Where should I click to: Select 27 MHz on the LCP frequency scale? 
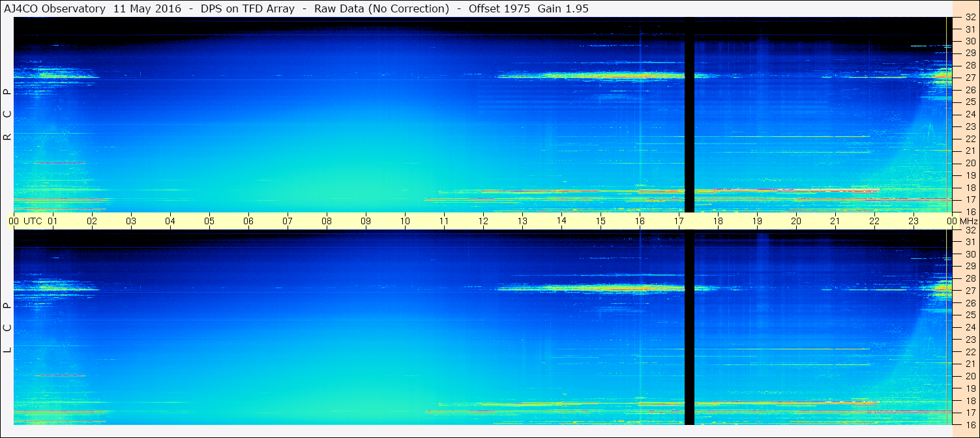click(x=970, y=291)
